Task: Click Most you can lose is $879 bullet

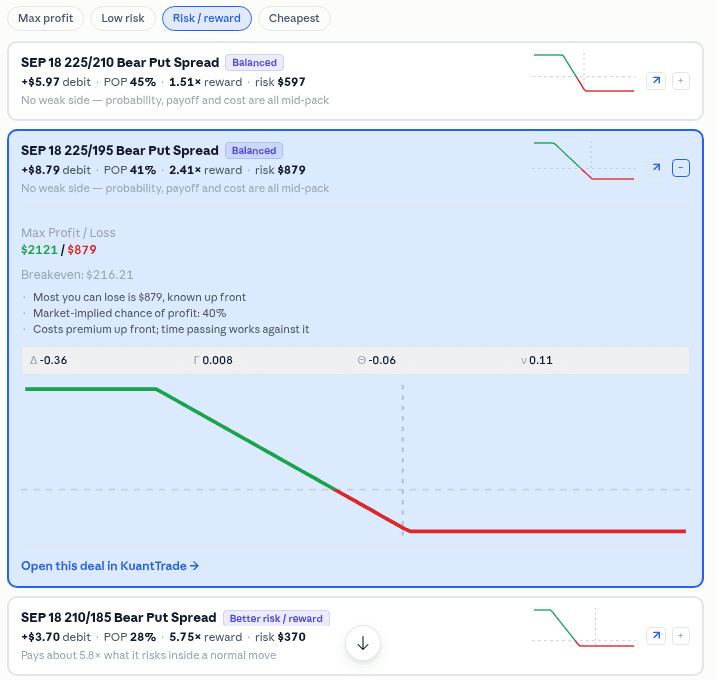Action: (139, 297)
